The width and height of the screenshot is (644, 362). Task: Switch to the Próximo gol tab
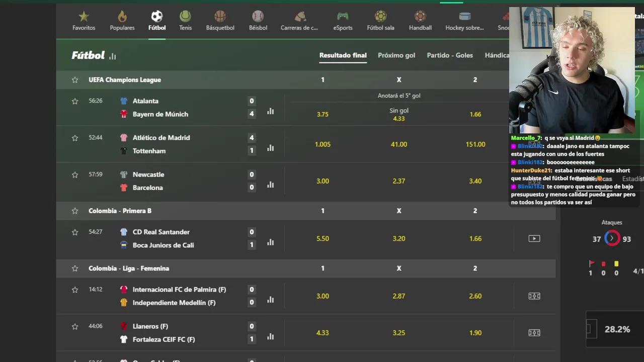[x=396, y=55]
